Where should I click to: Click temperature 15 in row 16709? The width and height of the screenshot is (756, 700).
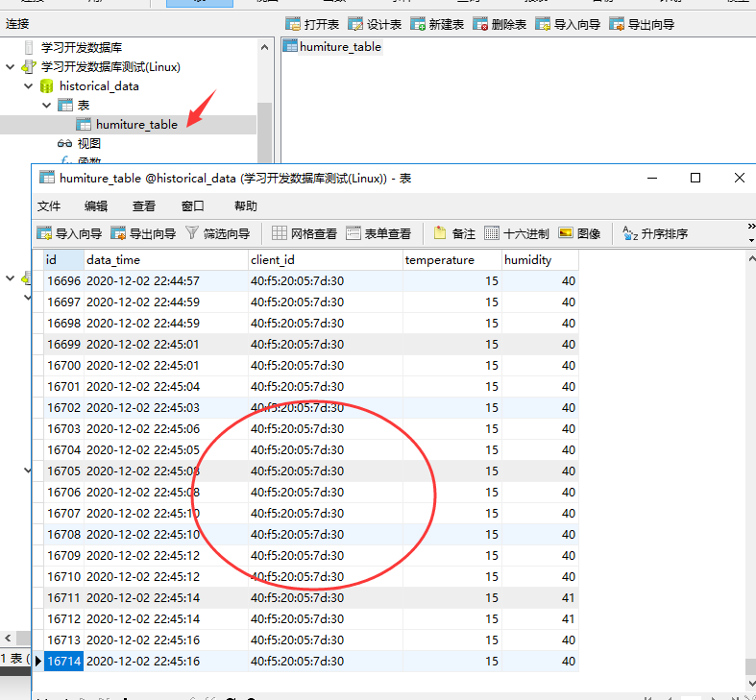[452, 555]
